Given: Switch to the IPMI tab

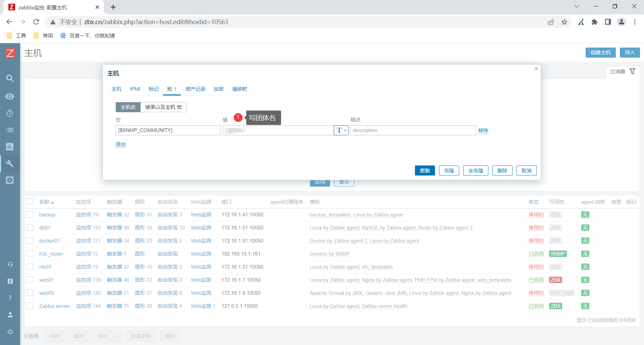Looking at the screenshot, I should [135, 89].
